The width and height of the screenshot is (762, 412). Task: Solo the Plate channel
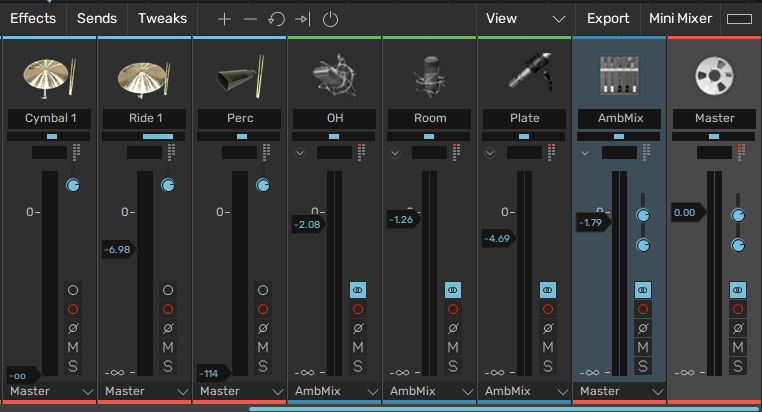[x=548, y=366]
